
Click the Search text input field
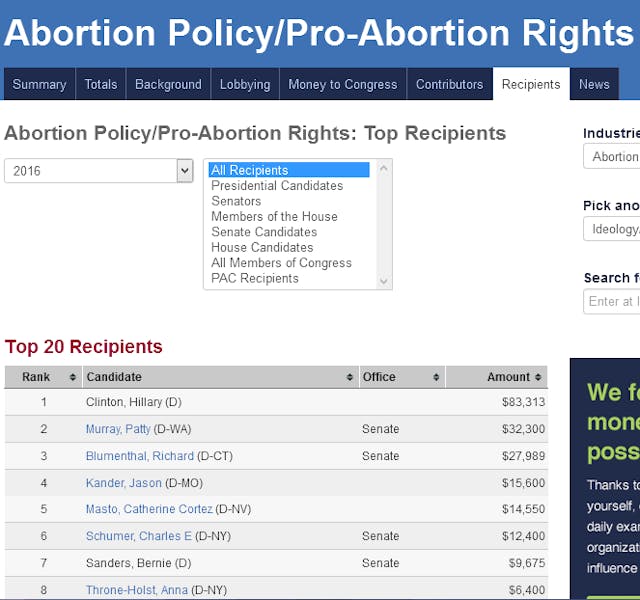click(612, 302)
